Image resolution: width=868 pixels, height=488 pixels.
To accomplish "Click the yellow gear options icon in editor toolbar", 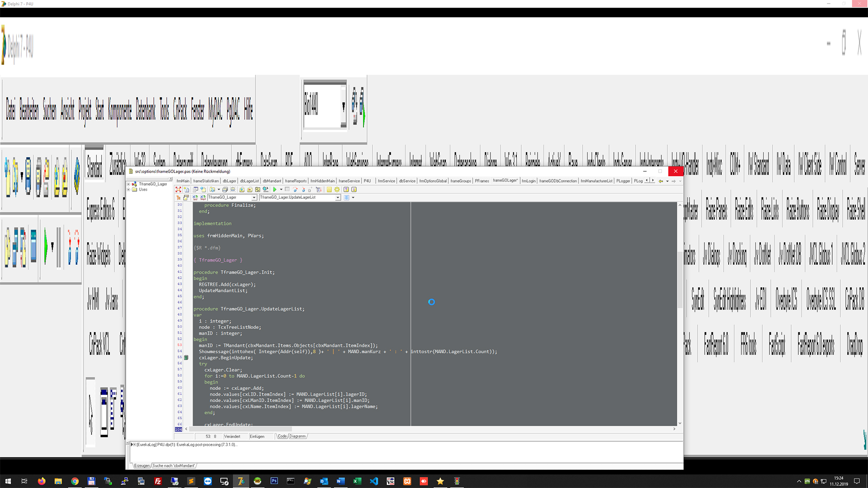I will (x=337, y=189).
